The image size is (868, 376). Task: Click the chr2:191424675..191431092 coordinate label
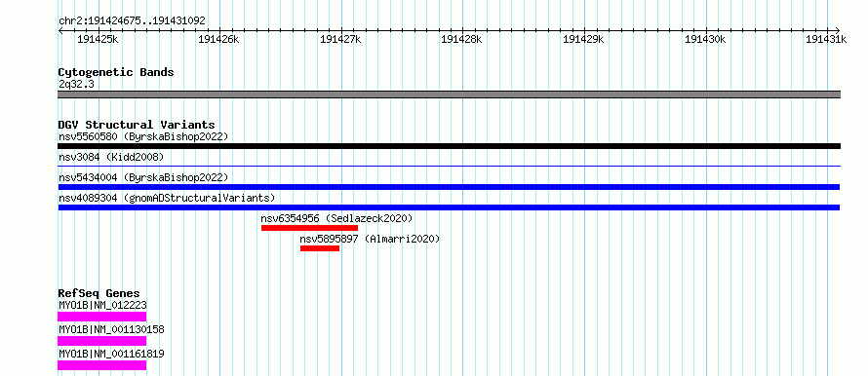pyautogui.click(x=132, y=21)
